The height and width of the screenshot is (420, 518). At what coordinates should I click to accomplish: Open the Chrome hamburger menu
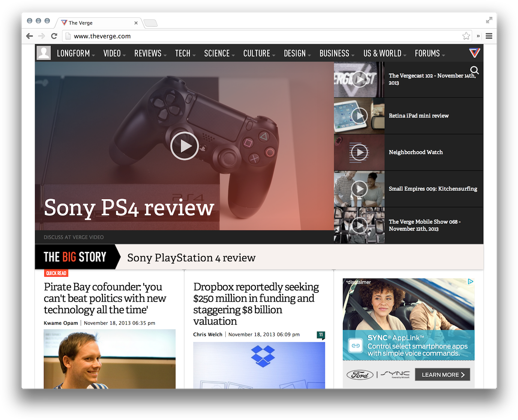[489, 36]
